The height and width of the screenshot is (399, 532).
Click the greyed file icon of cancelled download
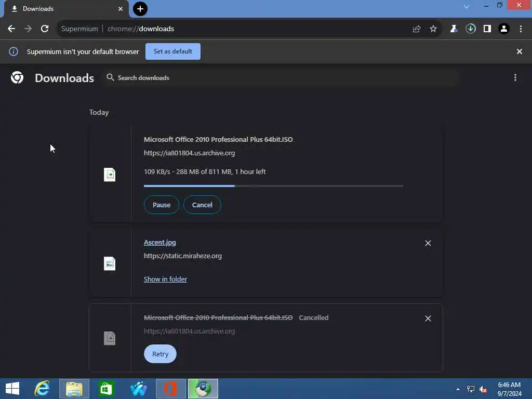tap(110, 338)
